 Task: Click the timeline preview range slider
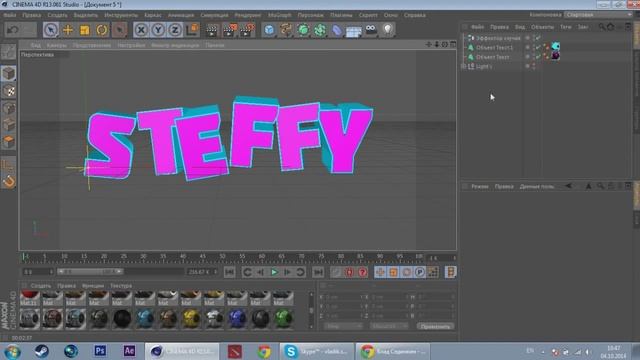(90, 271)
